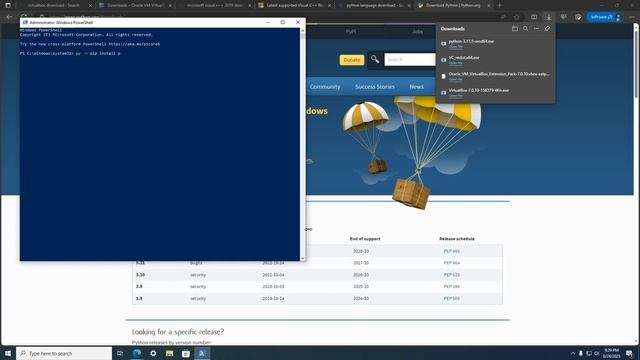Open file link under VirtualBox Win.exe
640x360 pixels.
click(456, 96)
